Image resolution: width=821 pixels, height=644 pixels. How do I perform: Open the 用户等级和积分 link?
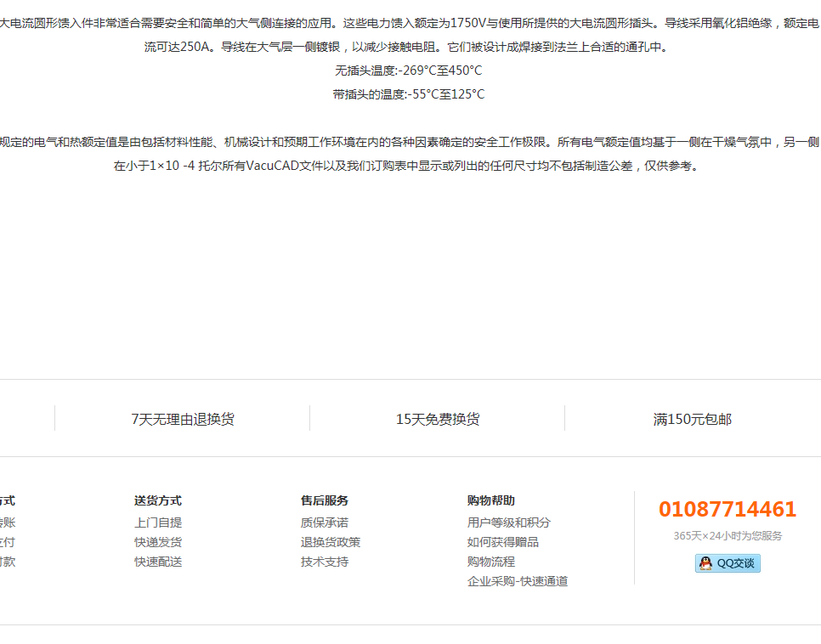click(x=508, y=523)
